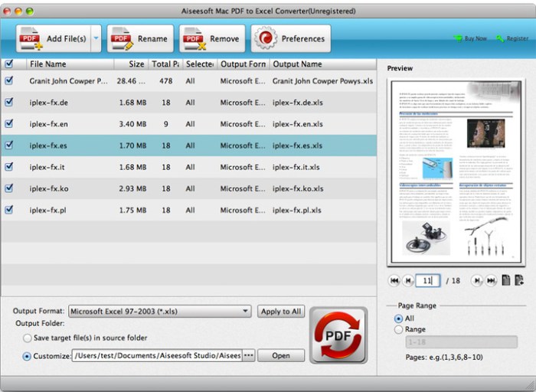Open the Output Format dropdown
Image resolution: width=536 pixels, height=392 pixels.
click(160, 312)
